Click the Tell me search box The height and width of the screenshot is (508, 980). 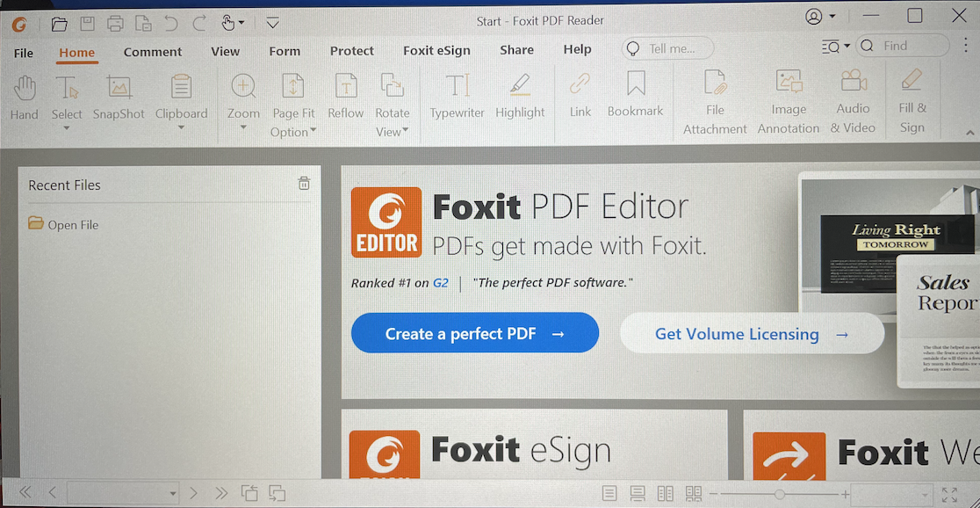click(x=667, y=48)
